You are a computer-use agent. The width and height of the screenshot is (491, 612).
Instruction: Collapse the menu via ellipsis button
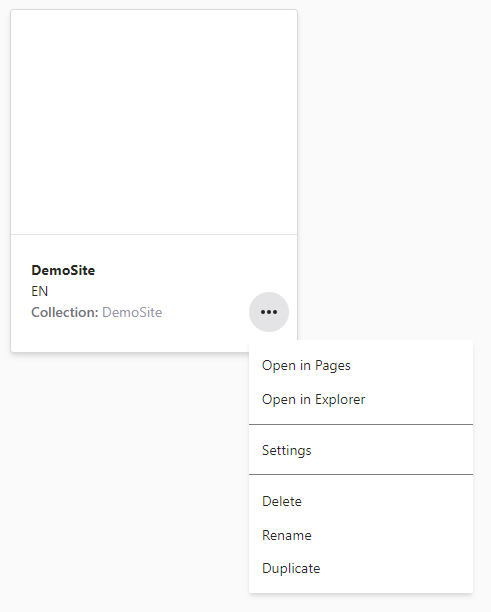tap(269, 312)
